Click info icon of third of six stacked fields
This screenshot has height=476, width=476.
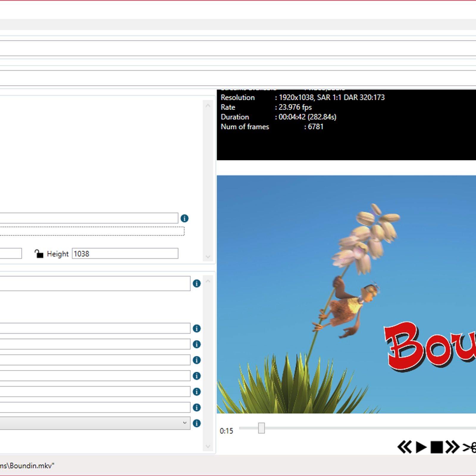[197, 360]
